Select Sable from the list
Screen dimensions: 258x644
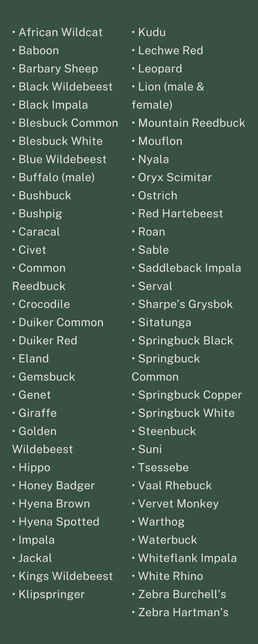click(x=154, y=250)
